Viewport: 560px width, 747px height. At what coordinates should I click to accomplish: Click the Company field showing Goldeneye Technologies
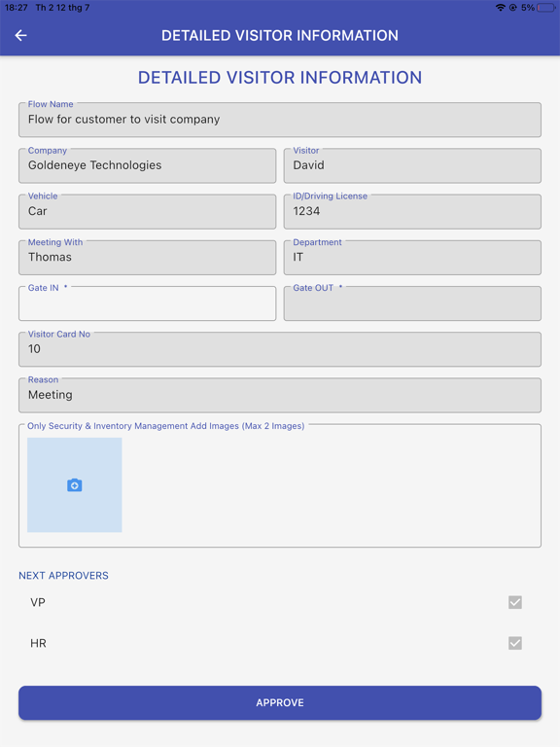147,165
